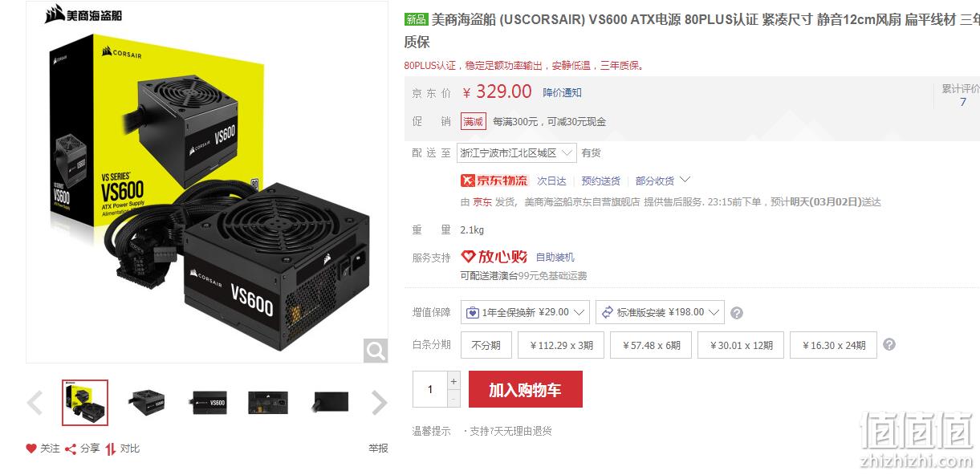Select the 不分期 installment option
The height and width of the screenshot is (475, 980).
point(486,345)
